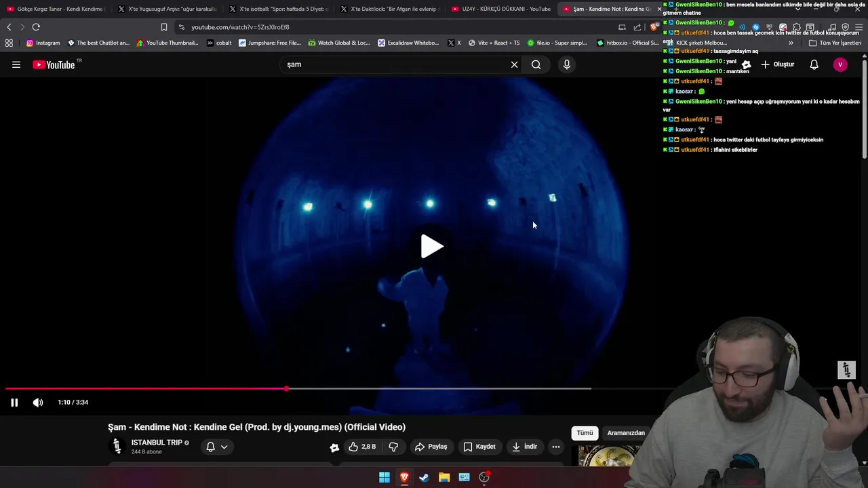The width and height of the screenshot is (868, 488).
Task: Click the youtube.com address bar URL
Action: 240,27
